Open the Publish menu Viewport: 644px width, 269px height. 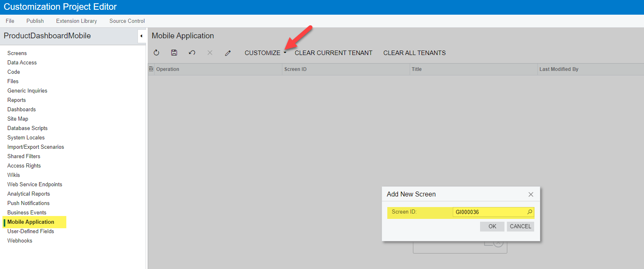point(35,21)
